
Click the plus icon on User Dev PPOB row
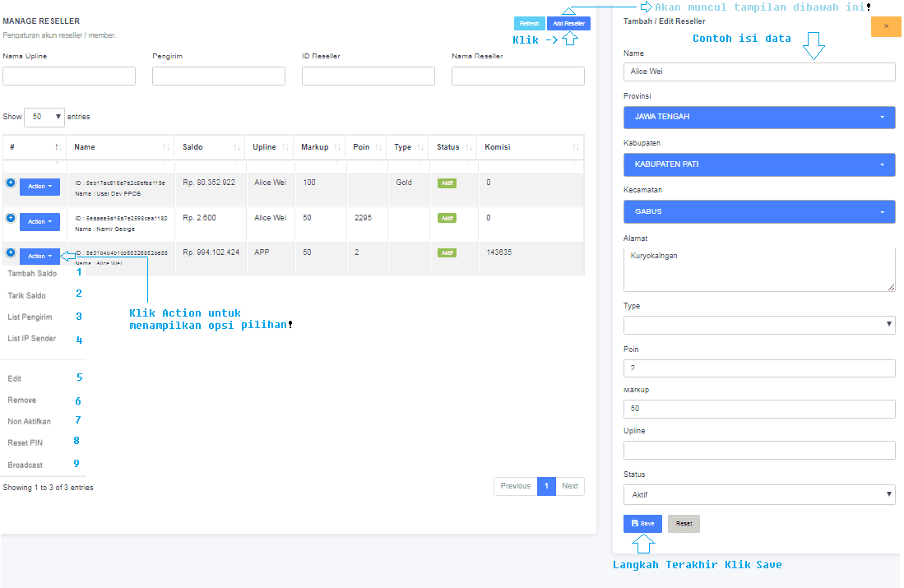[x=11, y=183]
